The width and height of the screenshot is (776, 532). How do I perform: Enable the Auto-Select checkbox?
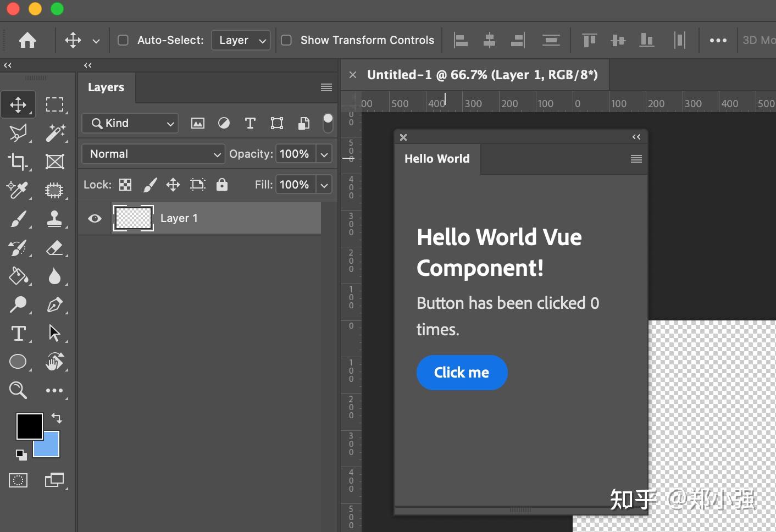tap(123, 40)
